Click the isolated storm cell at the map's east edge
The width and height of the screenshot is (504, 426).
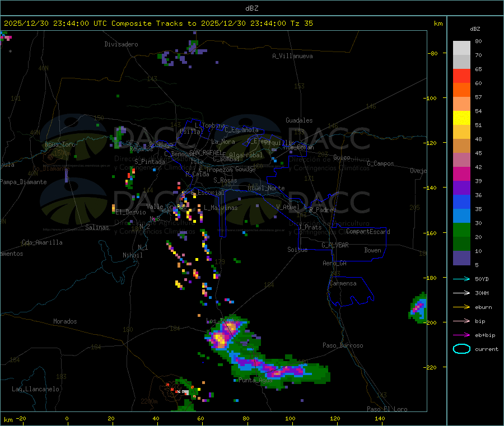coord(418,307)
